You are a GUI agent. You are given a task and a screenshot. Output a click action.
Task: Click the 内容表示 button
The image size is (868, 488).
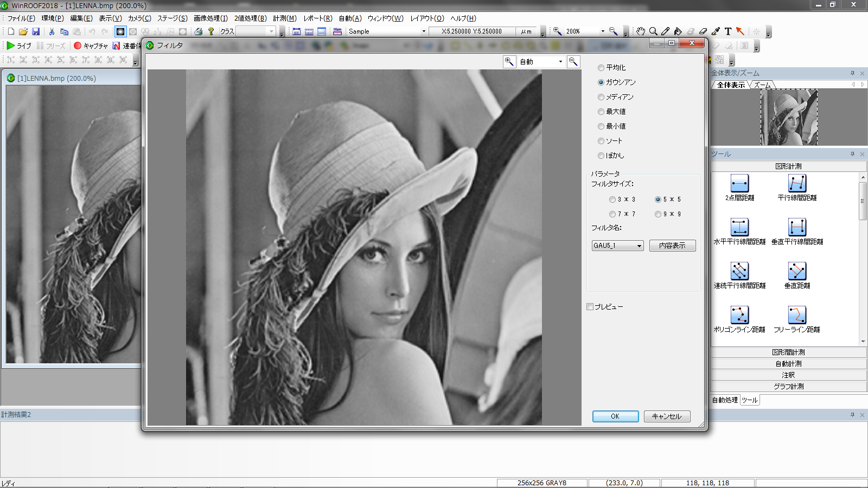672,246
